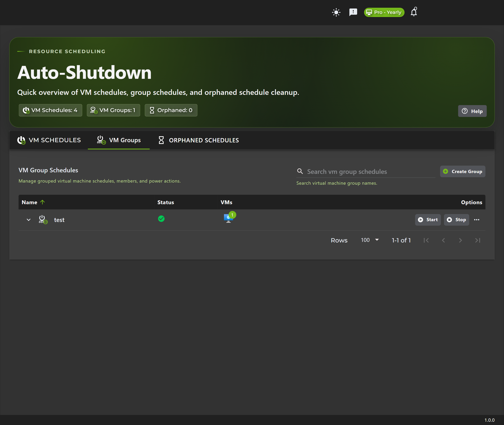
Task: Click the VM monitor icon with badge 1
Action: click(x=229, y=217)
